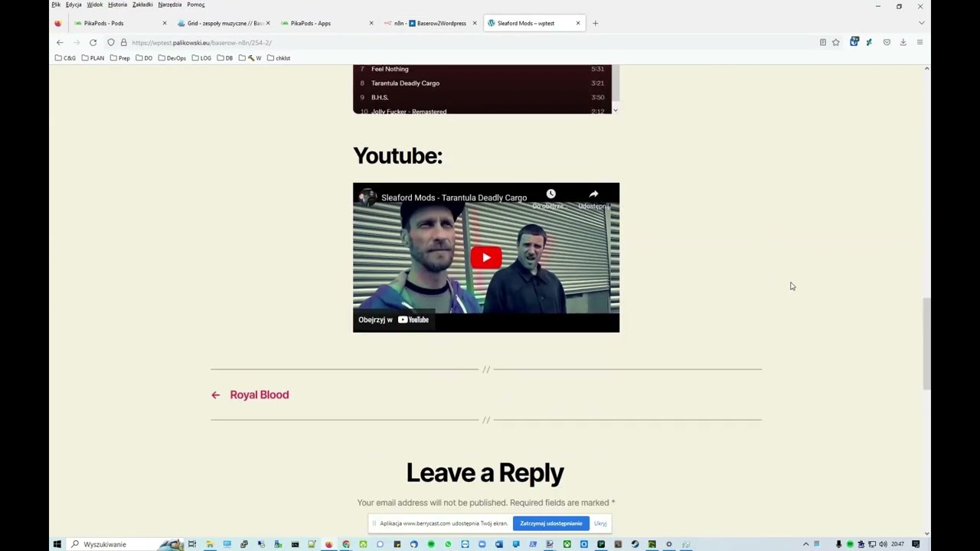This screenshot has height=551, width=980.
Task: Open the Prep bookmarks folder
Action: click(x=120, y=58)
